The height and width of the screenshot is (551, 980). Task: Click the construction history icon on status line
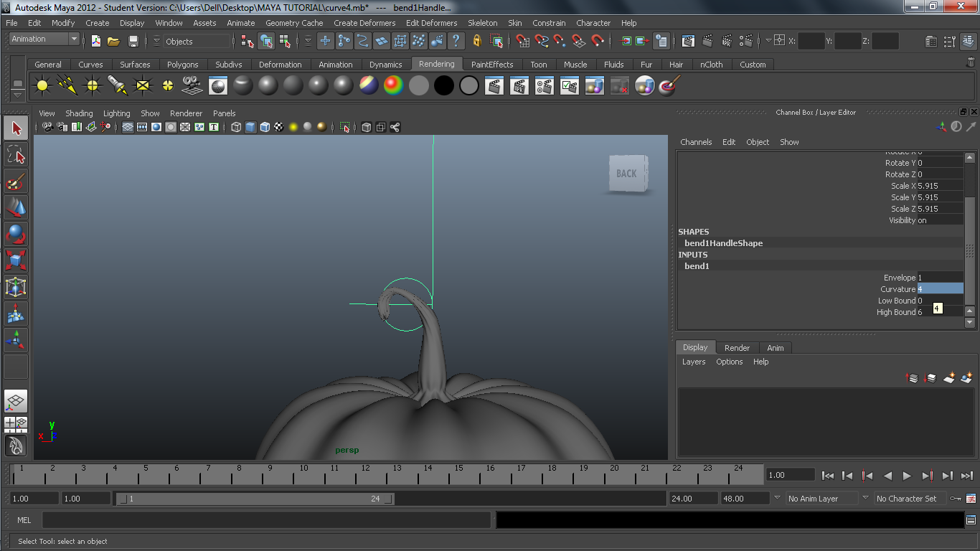[x=661, y=41]
